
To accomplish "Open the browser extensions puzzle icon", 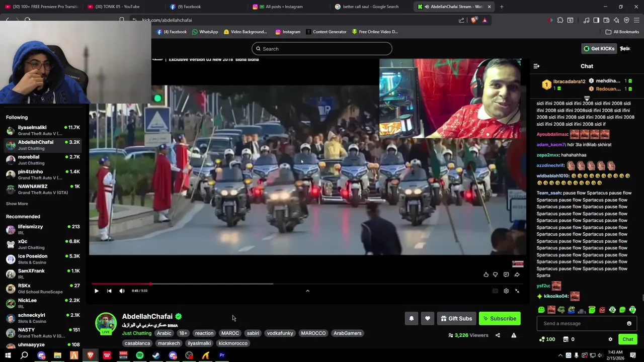I will (560, 20).
